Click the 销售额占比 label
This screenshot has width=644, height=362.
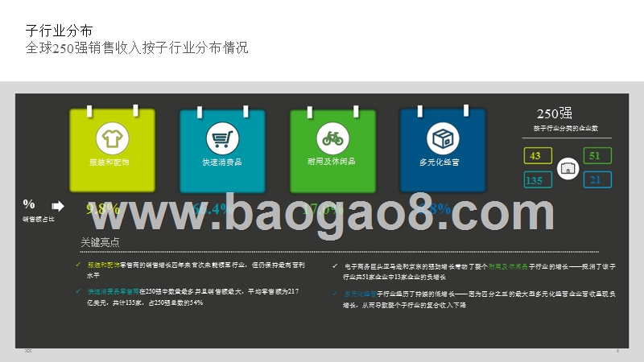pos(39,219)
